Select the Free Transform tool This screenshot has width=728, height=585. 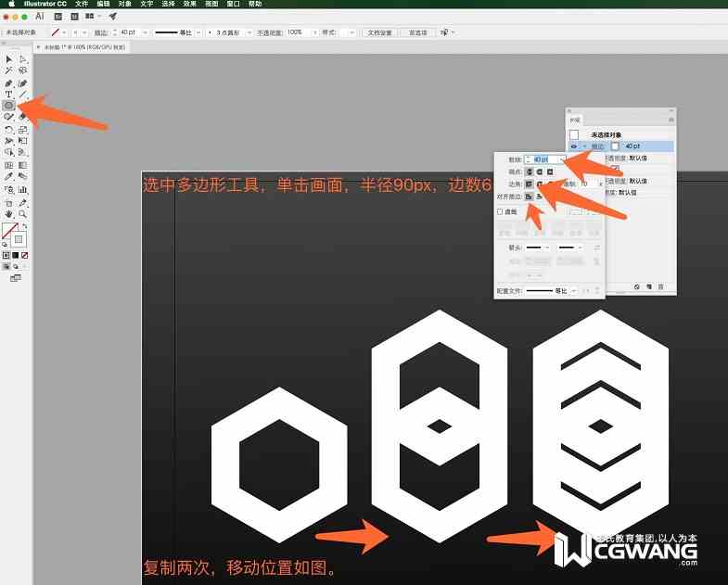(x=23, y=141)
